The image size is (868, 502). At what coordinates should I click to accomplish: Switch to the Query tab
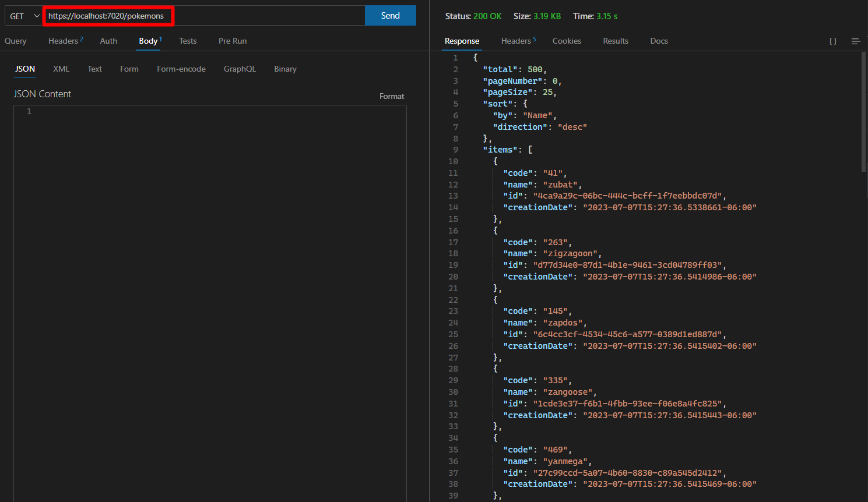[x=16, y=41]
